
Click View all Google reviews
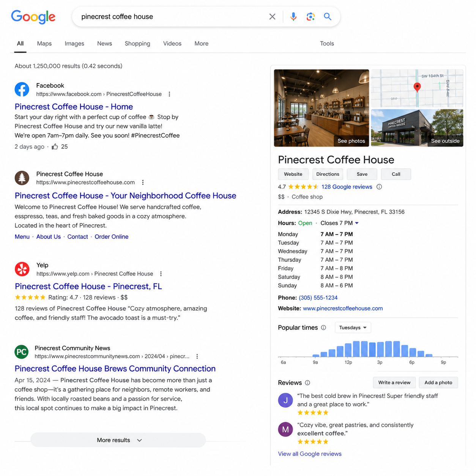point(310,454)
